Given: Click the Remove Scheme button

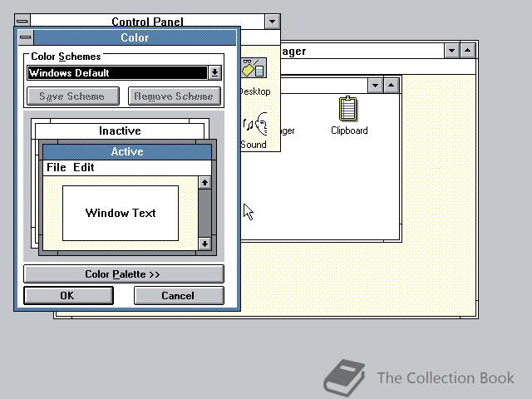Looking at the screenshot, I should click(175, 96).
